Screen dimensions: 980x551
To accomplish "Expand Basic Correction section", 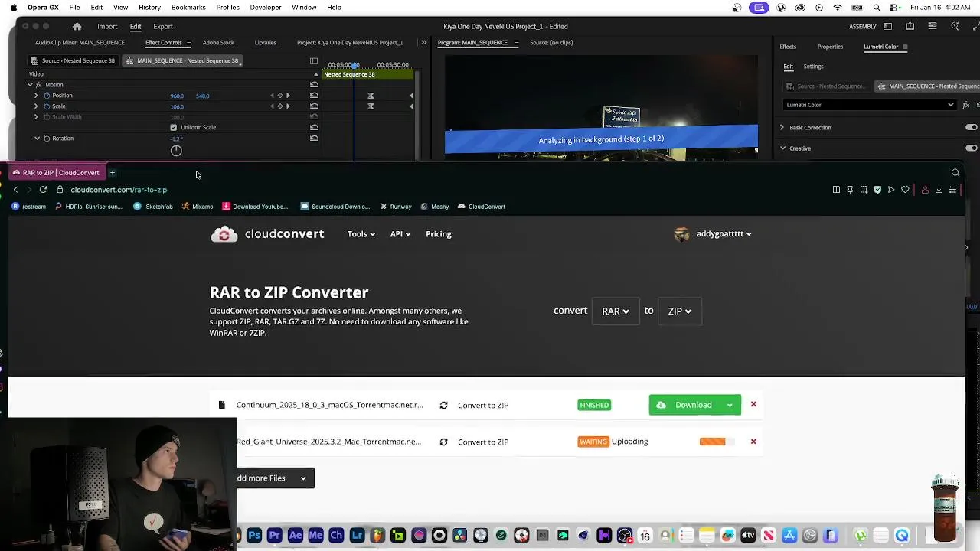I will coord(782,127).
